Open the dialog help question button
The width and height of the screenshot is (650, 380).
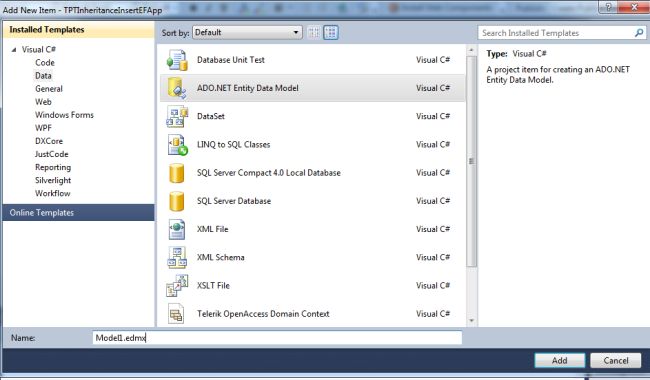608,7
